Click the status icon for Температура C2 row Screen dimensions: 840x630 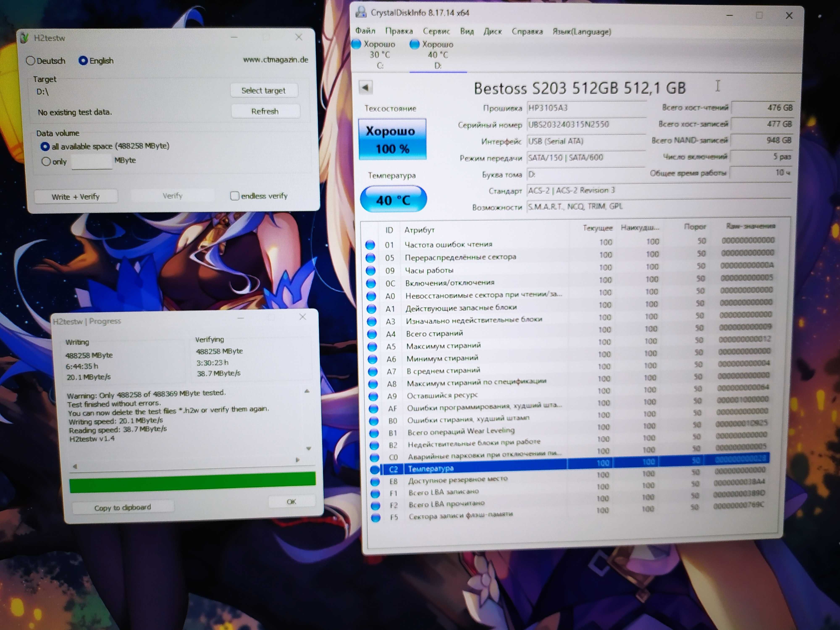375,469
